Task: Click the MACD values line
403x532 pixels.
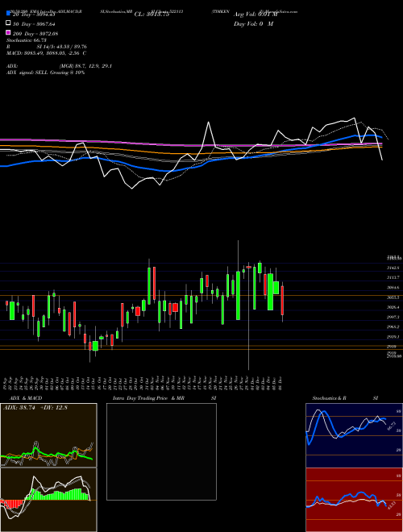Action: pos(46,53)
